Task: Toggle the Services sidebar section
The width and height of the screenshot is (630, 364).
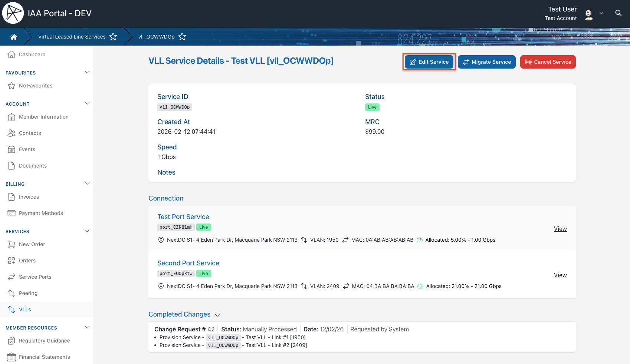Action: [87, 231]
